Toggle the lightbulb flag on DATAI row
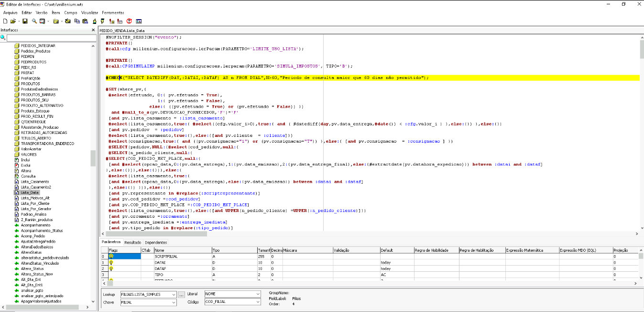 point(111,263)
